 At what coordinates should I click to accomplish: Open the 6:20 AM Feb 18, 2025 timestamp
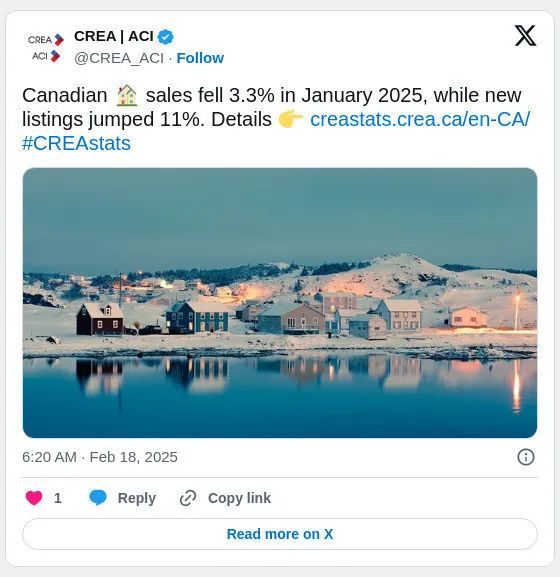(100, 457)
